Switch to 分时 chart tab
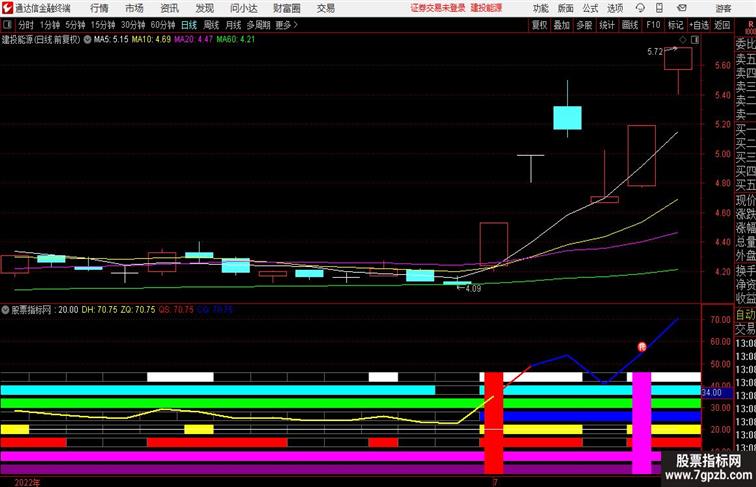756x487 pixels. tap(26, 25)
